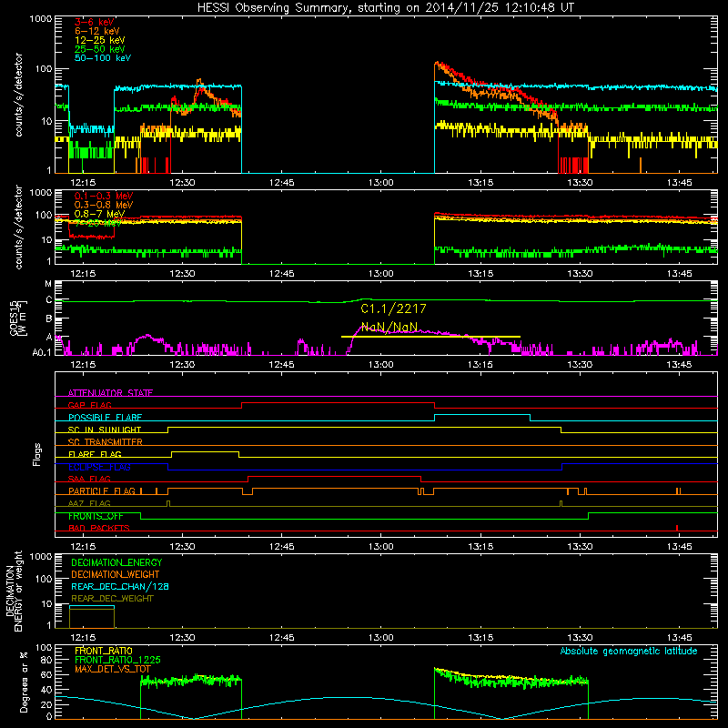Click the SC_IN_SUNLIGHT flag label
The width and height of the screenshot is (728, 728).
(x=105, y=430)
